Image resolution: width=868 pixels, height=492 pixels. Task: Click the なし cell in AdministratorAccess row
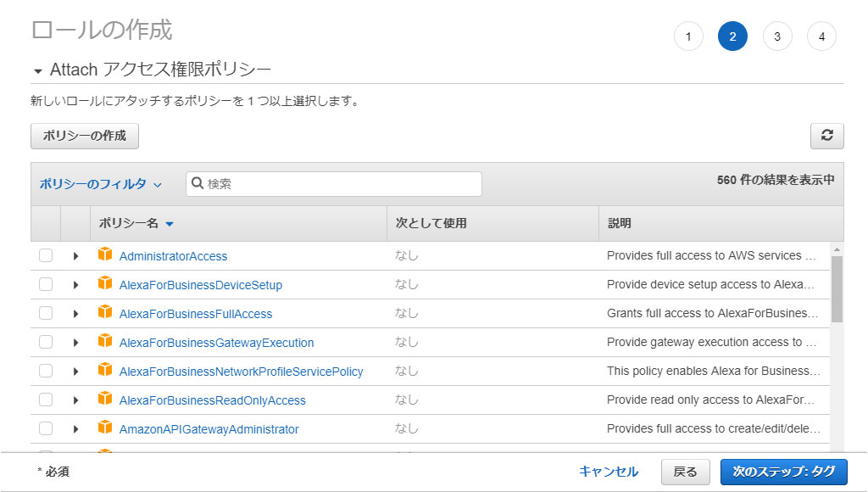point(406,255)
